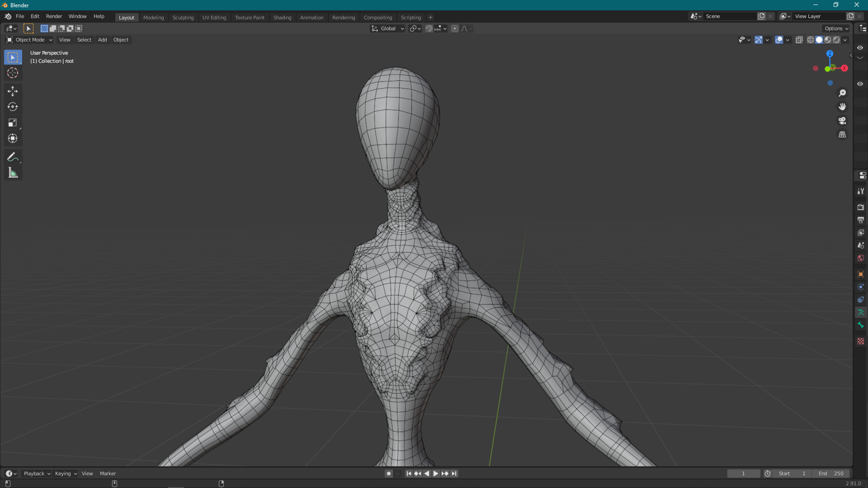Toggle X-Ray mode in the viewport header
Viewport: 868px width, 488px height.
(799, 40)
